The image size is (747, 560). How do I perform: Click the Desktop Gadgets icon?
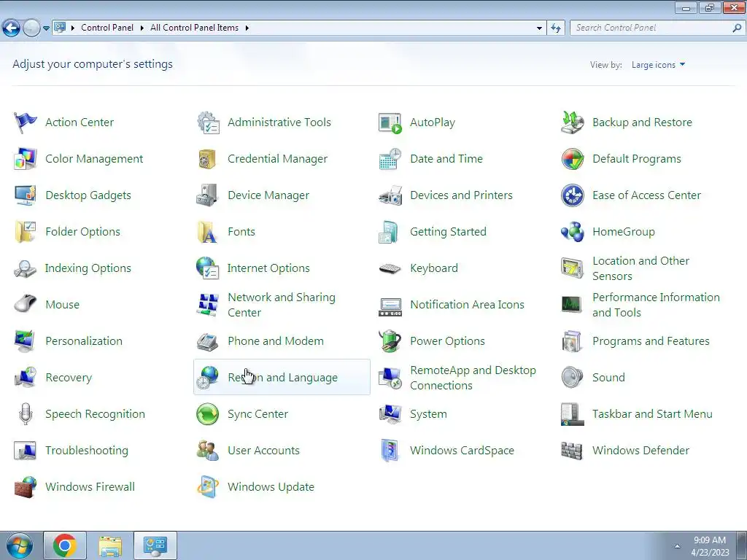pos(26,195)
